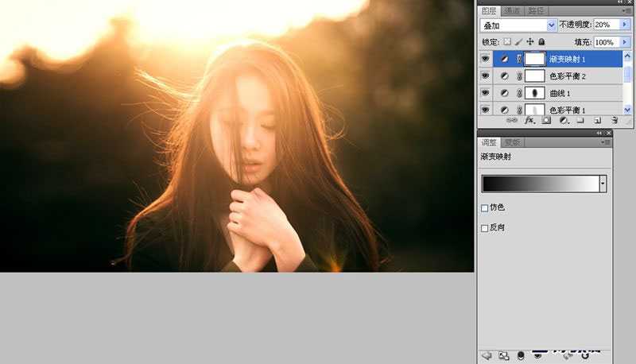Create new fill or adjustment layer
636x364 pixels.
coord(564,121)
